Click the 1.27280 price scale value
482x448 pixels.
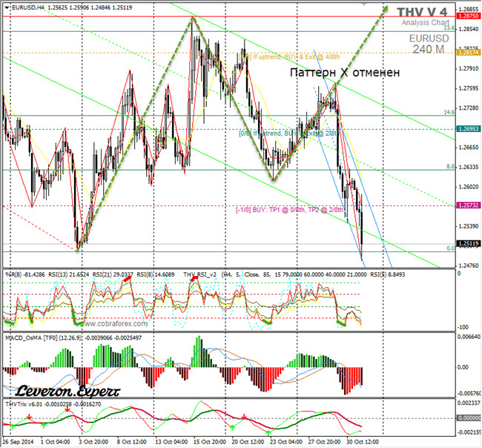tap(469, 108)
